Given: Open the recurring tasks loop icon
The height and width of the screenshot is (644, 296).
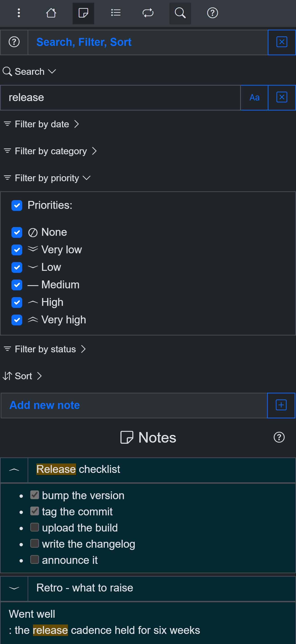Looking at the screenshot, I should (148, 13).
